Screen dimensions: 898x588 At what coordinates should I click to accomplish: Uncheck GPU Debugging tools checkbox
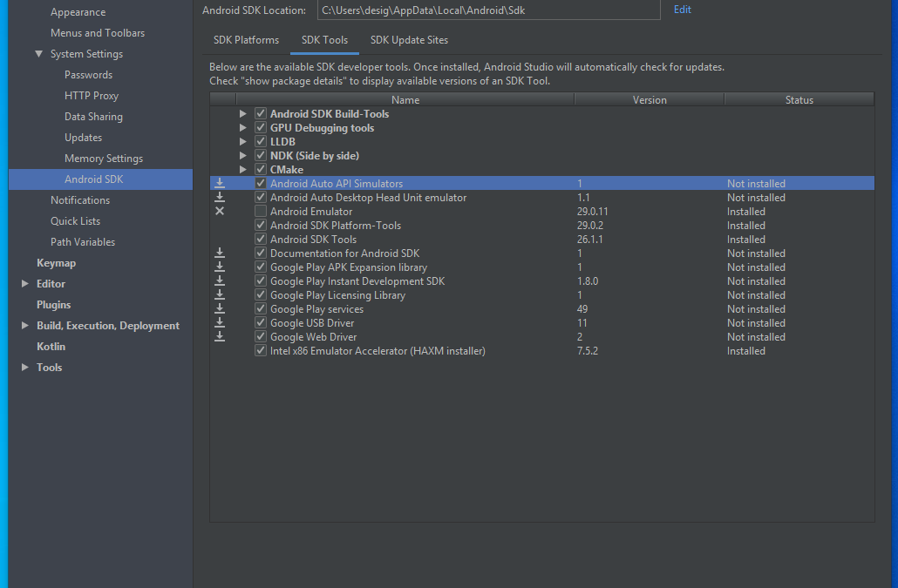click(x=261, y=127)
